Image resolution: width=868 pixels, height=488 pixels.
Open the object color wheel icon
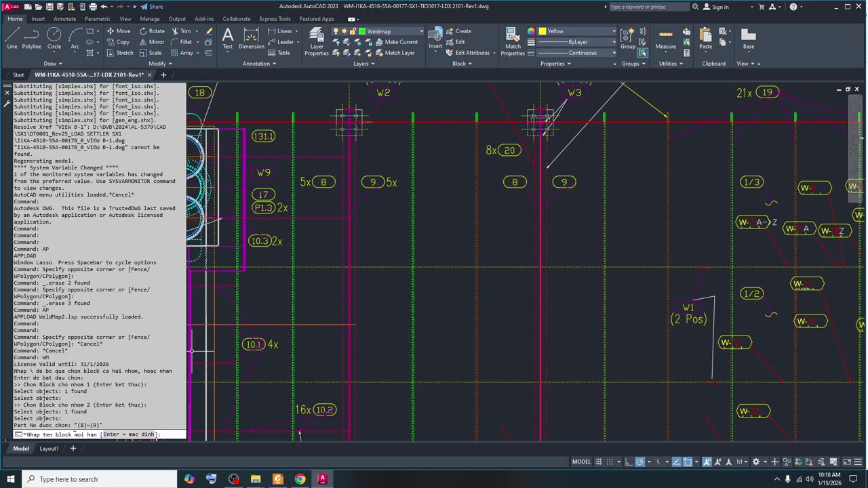[x=531, y=31]
